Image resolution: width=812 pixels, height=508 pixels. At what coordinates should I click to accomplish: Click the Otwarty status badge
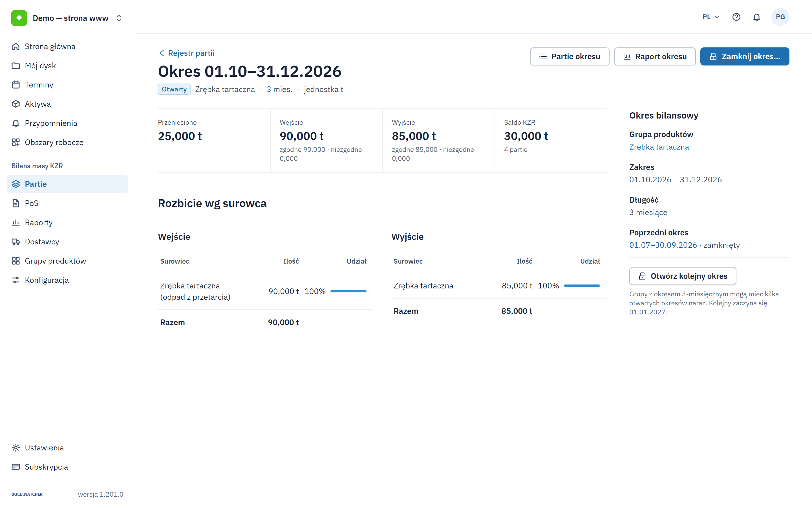coord(174,89)
